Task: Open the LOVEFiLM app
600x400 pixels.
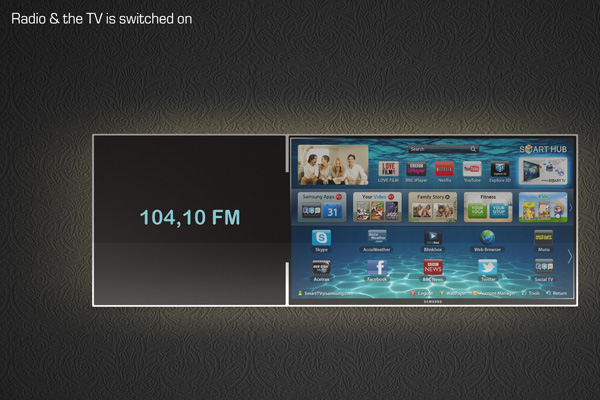Action: [x=389, y=169]
